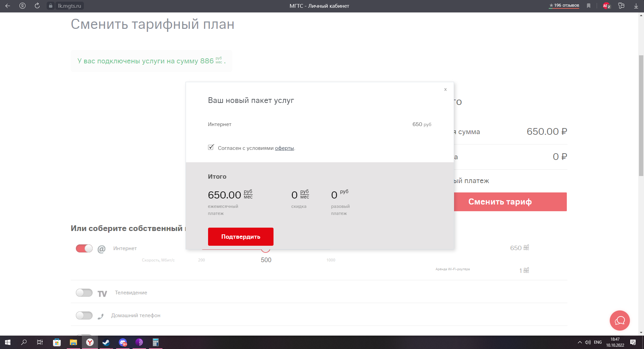
Task: Click the Интернет row in the dialog
Action: [x=319, y=124]
